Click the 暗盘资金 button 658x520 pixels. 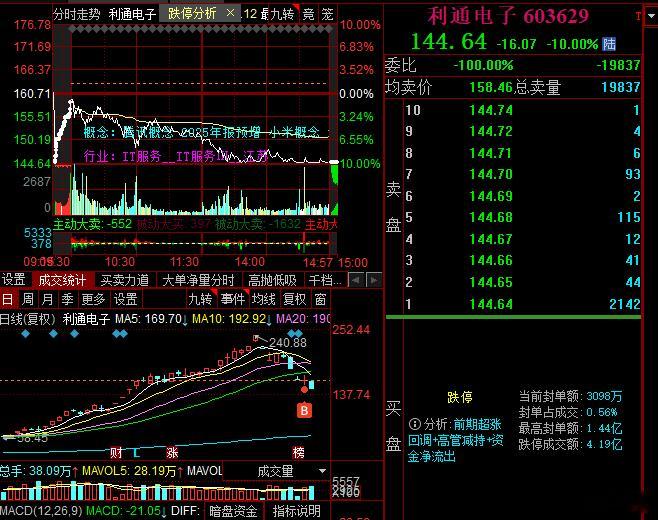(233, 511)
